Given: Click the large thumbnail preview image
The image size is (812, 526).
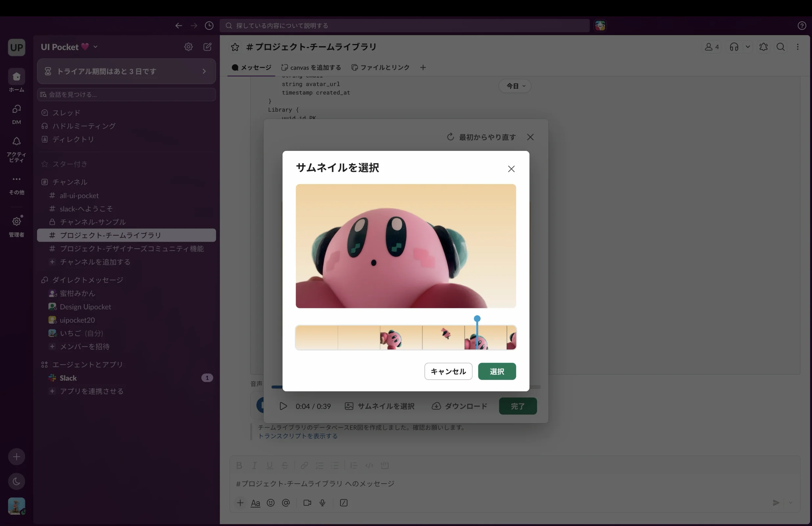Looking at the screenshot, I should [406, 246].
